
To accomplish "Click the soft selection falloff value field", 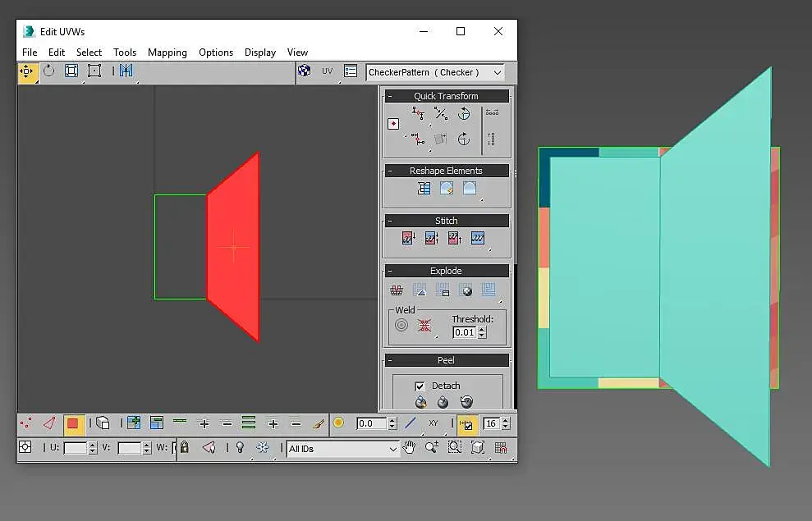I will pos(371,423).
